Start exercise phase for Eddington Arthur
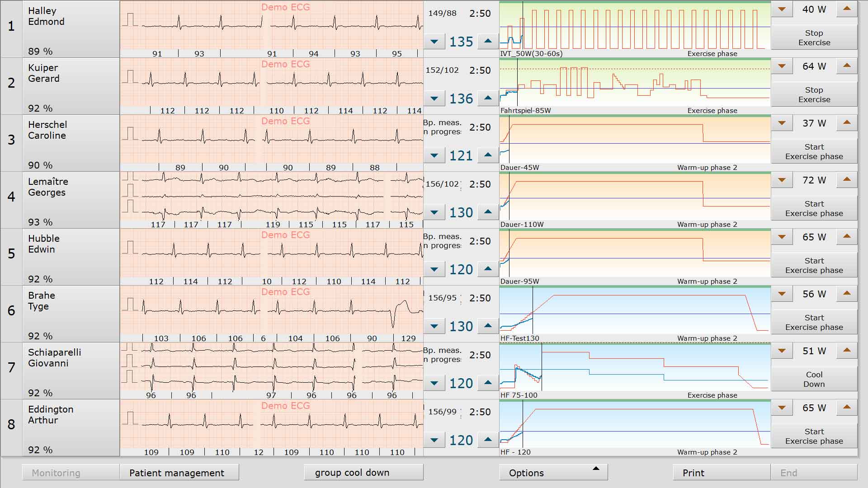 [x=814, y=436]
